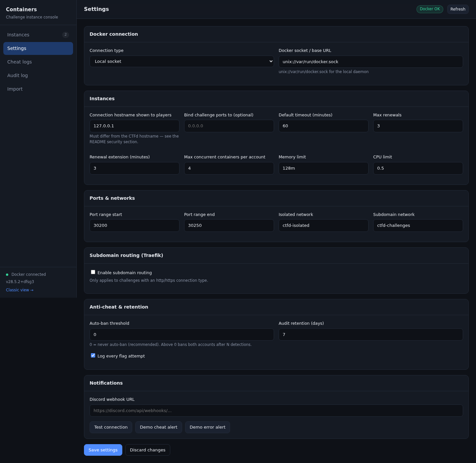This screenshot has width=476, height=463.
Task: Send a Demo cheat alert
Action: [x=159, y=427]
